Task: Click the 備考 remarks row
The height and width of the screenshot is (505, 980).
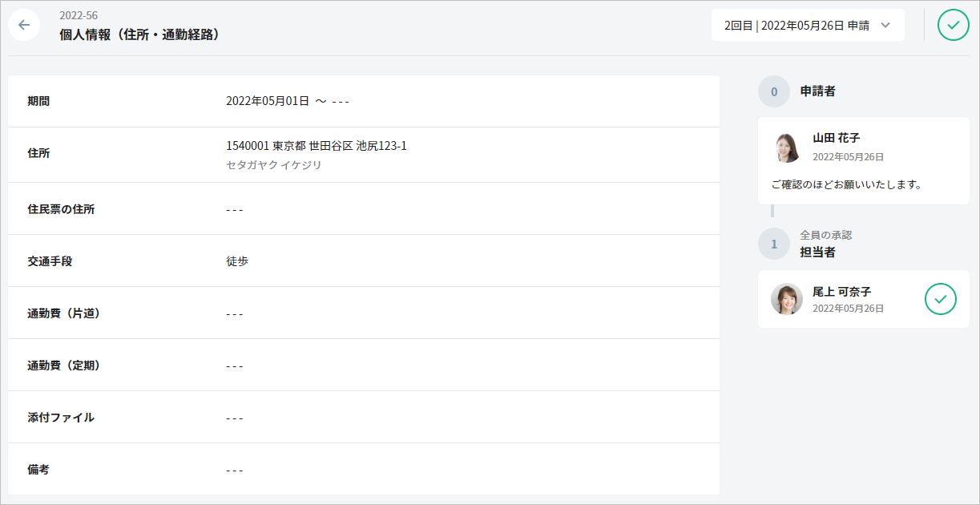Action: [x=363, y=470]
